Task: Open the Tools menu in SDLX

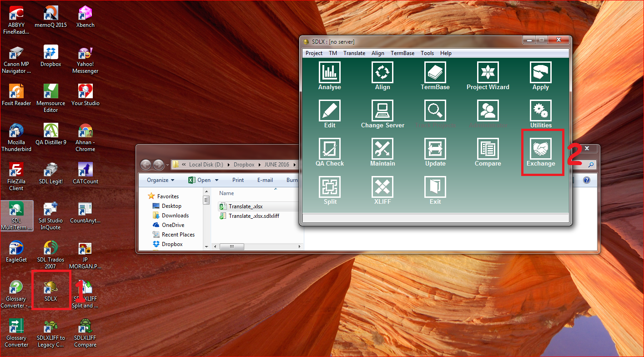Action: tap(427, 53)
